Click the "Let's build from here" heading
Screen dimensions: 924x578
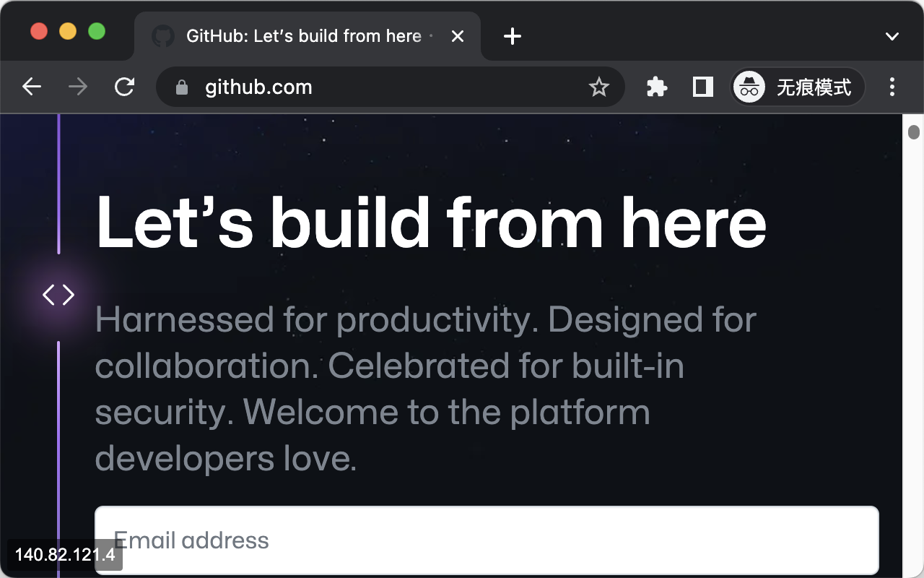(431, 221)
